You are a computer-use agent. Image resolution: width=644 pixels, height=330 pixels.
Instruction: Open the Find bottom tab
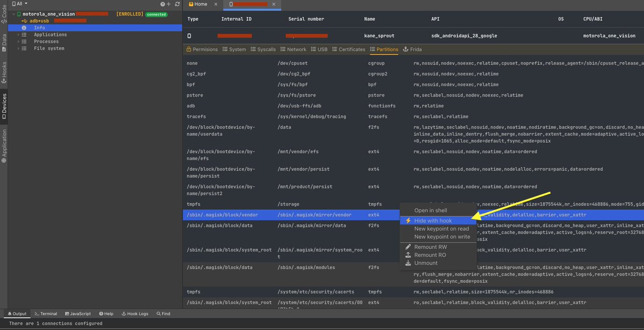tap(163, 314)
